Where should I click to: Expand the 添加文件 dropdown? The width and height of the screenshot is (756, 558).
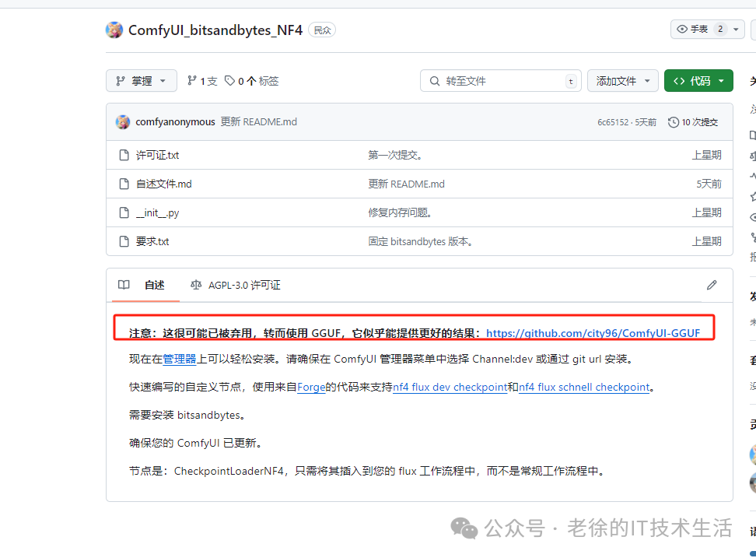(x=622, y=80)
